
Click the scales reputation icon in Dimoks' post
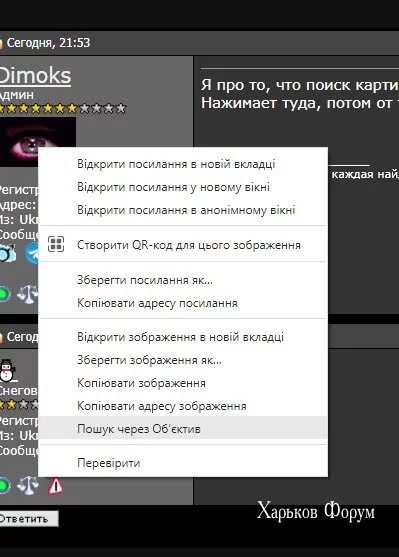[27, 294]
